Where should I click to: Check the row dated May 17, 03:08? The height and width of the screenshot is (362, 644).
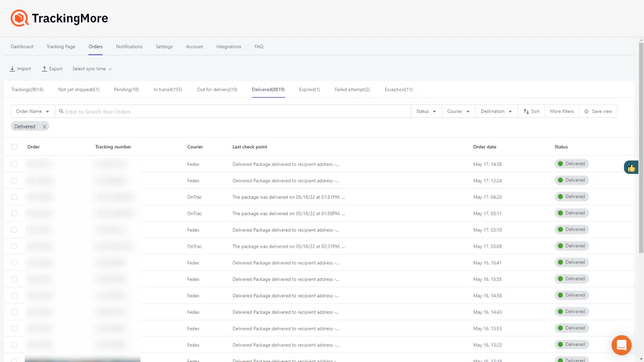pos(14,246)
